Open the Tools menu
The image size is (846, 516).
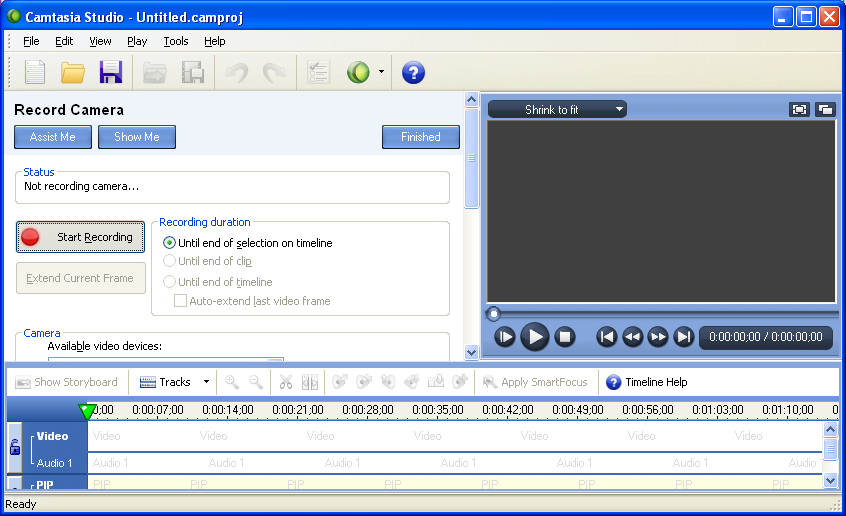(x=176, y=41)
